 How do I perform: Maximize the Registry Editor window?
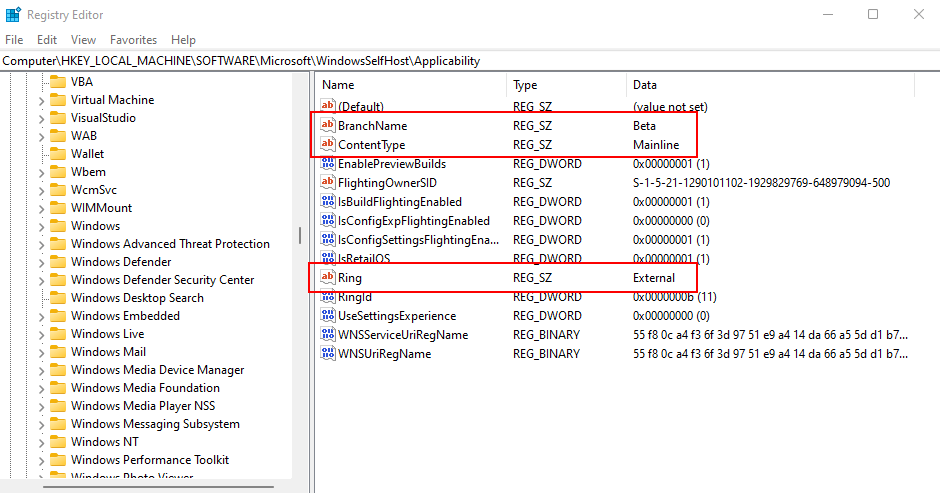[873, 14]
